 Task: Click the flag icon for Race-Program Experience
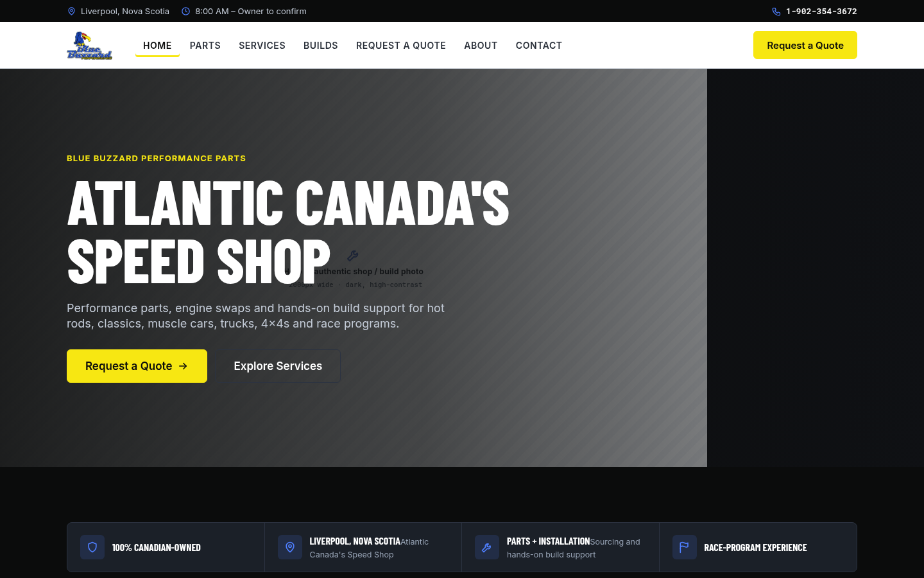[685, 547]
